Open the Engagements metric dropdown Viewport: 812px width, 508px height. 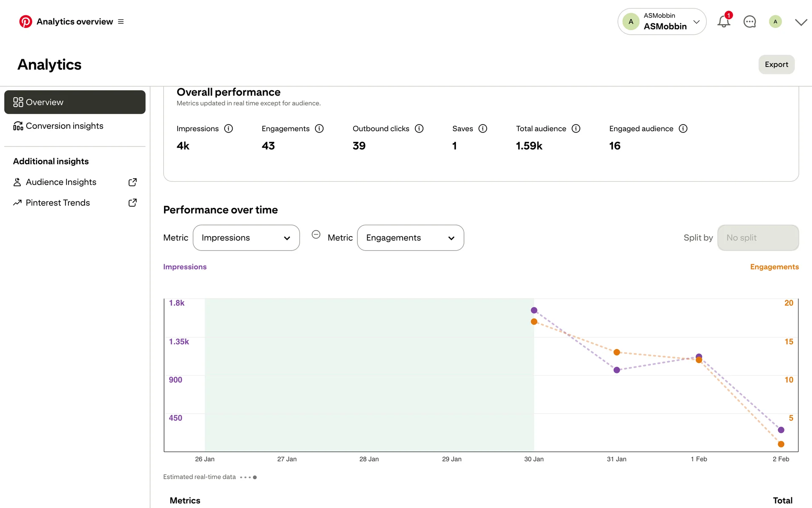click(x=410, y=238)
